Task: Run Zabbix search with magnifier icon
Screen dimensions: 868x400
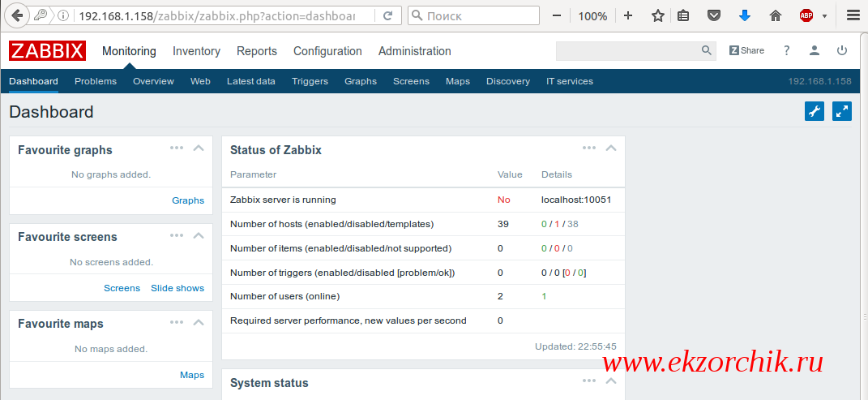Action: click(x=707, y=50)
